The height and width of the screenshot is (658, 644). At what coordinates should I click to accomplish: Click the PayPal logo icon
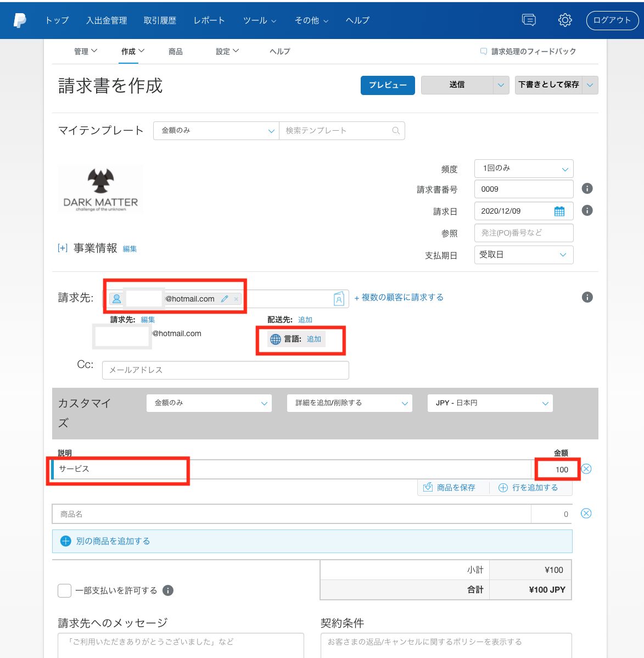pyautogui.click(x=20, y=20)
